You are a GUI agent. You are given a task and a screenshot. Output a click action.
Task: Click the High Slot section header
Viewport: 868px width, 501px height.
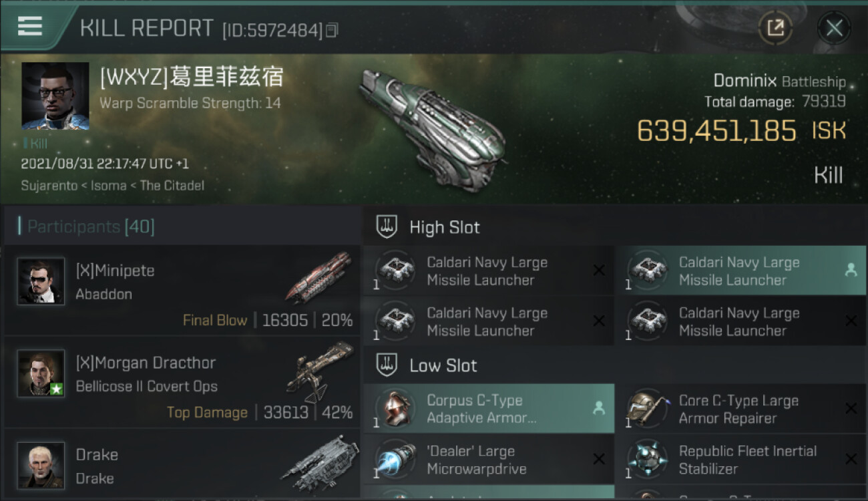pyautogui.click(x=445, y=227)
